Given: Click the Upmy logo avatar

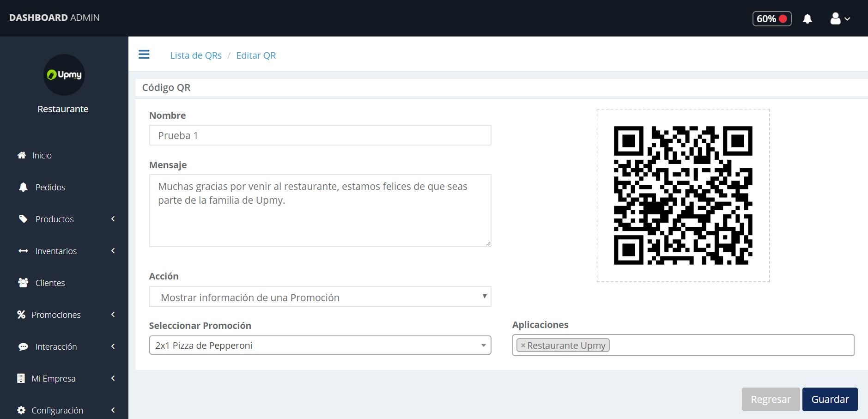Looking at the screenshot, I should [64, 75].
